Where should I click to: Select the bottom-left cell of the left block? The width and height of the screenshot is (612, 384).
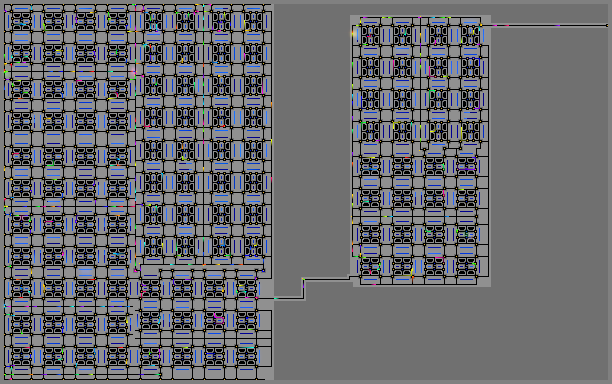pos(21,356)
